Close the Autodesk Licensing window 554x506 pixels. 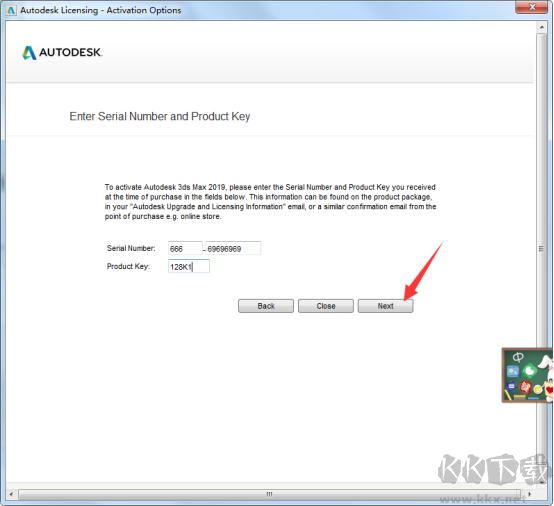[532, 7]
